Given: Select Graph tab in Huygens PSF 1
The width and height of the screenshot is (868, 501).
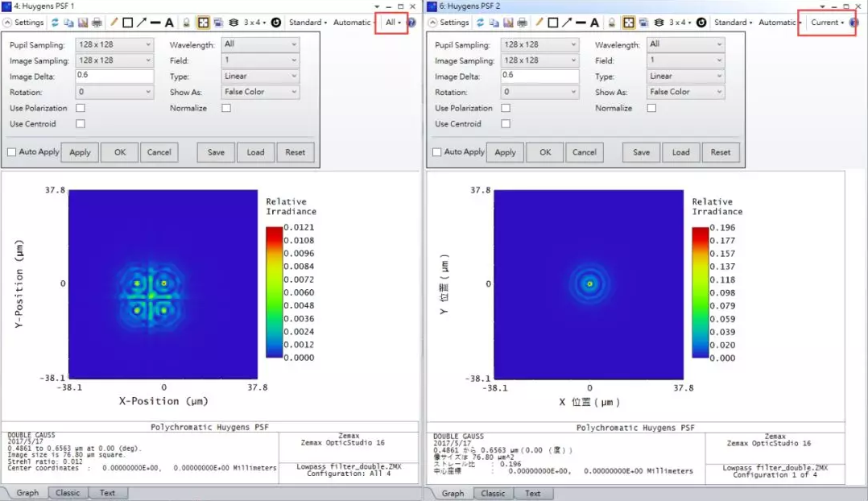Looking at the screenshot, I should click(27, 493).
